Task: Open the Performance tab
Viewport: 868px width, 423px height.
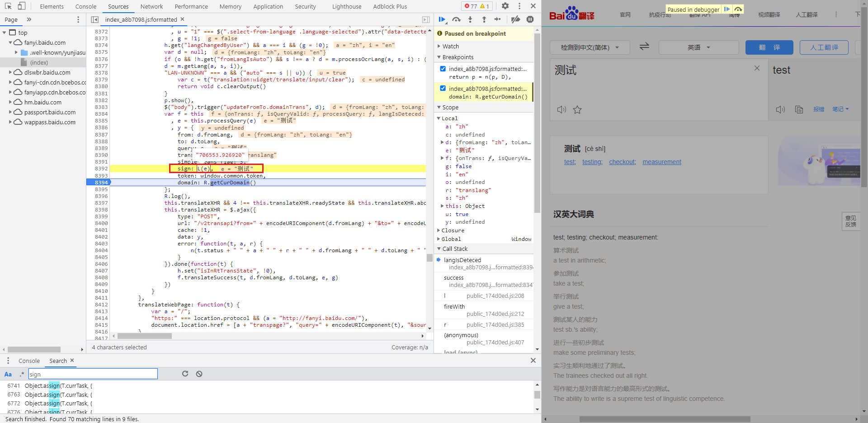Action: pos(191,6)
